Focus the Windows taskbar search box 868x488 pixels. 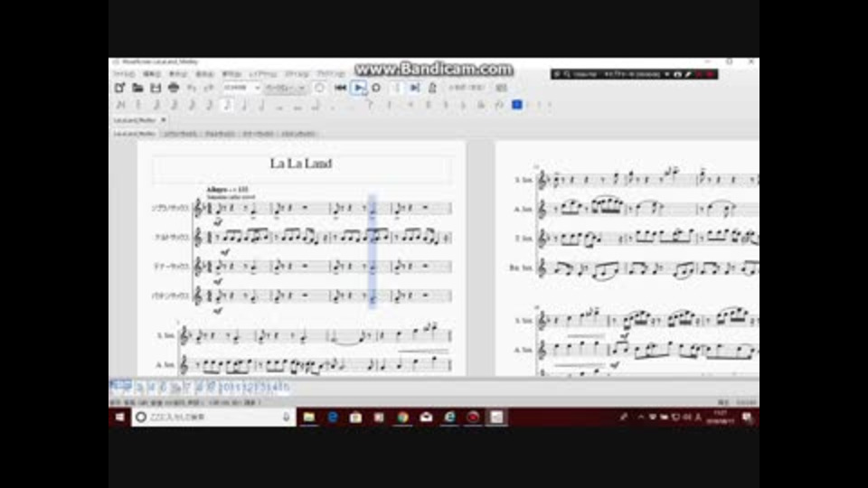[x=213, y=418]
